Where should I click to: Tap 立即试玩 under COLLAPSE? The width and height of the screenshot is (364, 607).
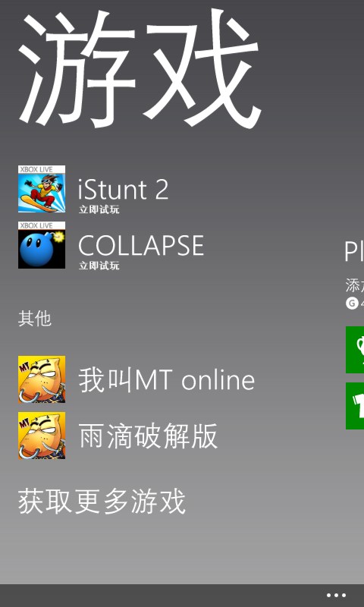[99, 266]
